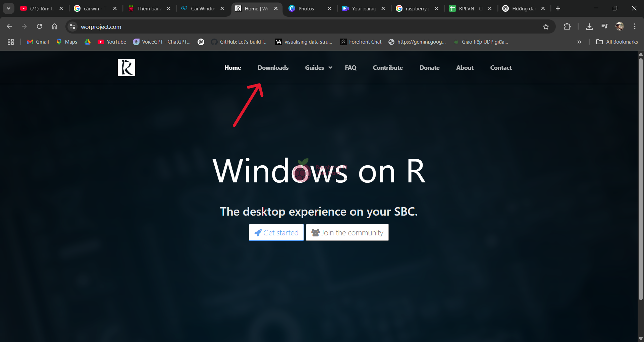Open the tab search dropdown arrow
The height and width of the screenshot is (342, 644).
pyautogui.click(x=8, y=8)
